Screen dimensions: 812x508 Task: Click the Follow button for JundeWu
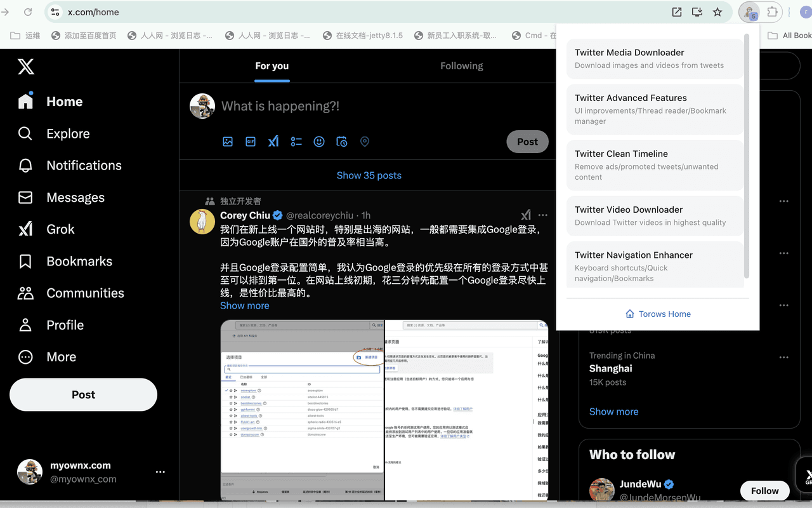tap(764, 490)
